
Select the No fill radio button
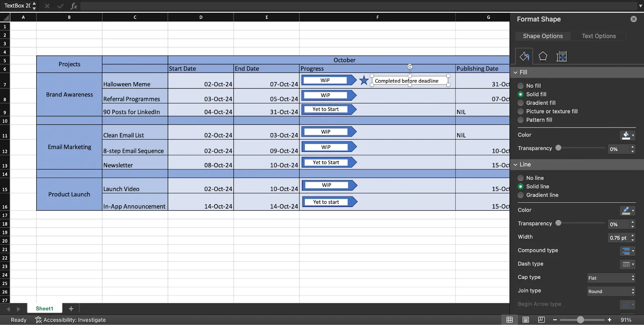(520, 86)
